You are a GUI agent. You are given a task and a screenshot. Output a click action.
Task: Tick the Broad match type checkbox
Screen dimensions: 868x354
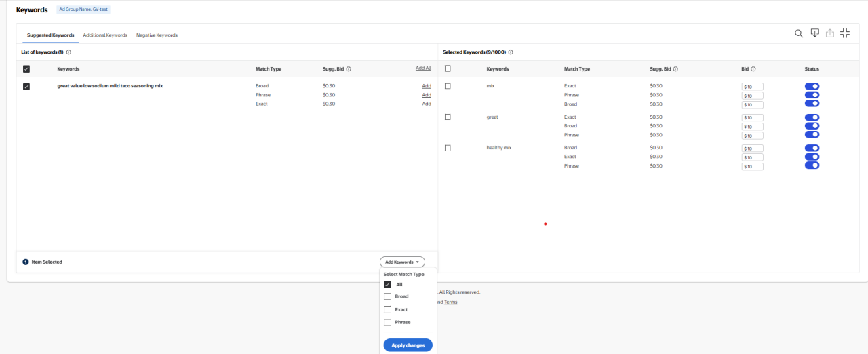387,296
